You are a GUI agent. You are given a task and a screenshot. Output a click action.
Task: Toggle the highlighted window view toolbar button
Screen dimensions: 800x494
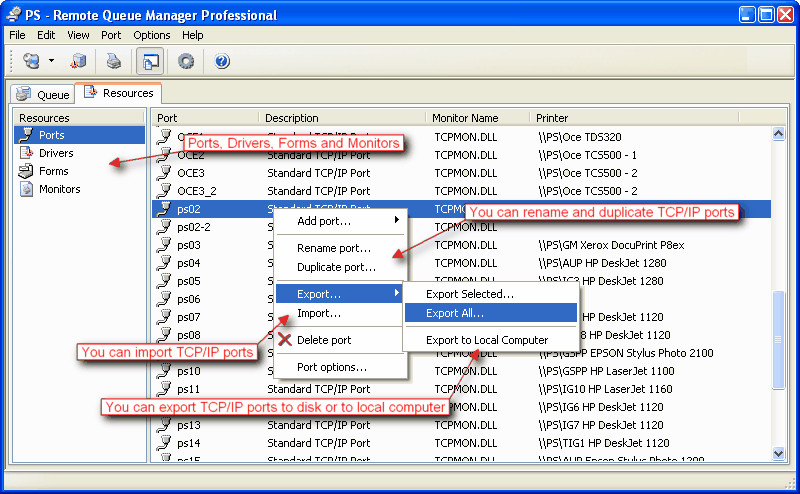pyautogui.click(x=150, y=61)
